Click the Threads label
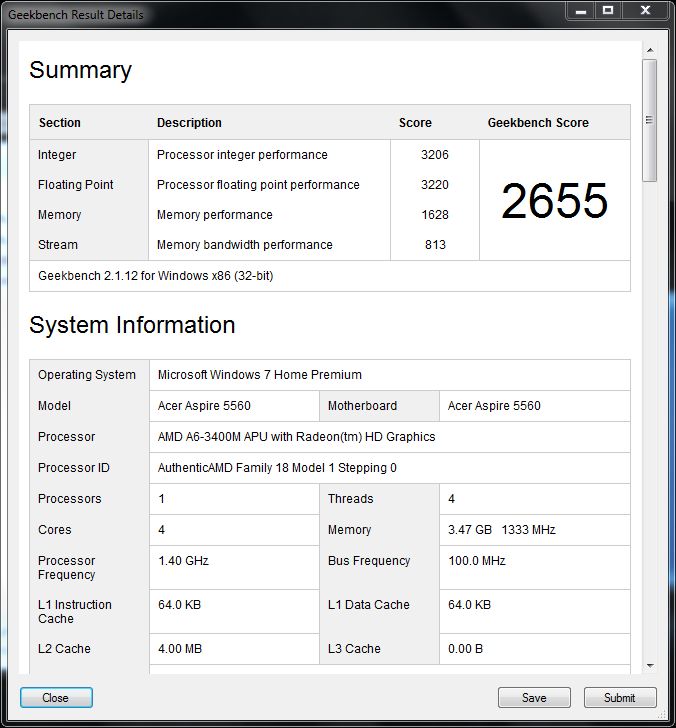676x728 pixels. tap(351, 499)
